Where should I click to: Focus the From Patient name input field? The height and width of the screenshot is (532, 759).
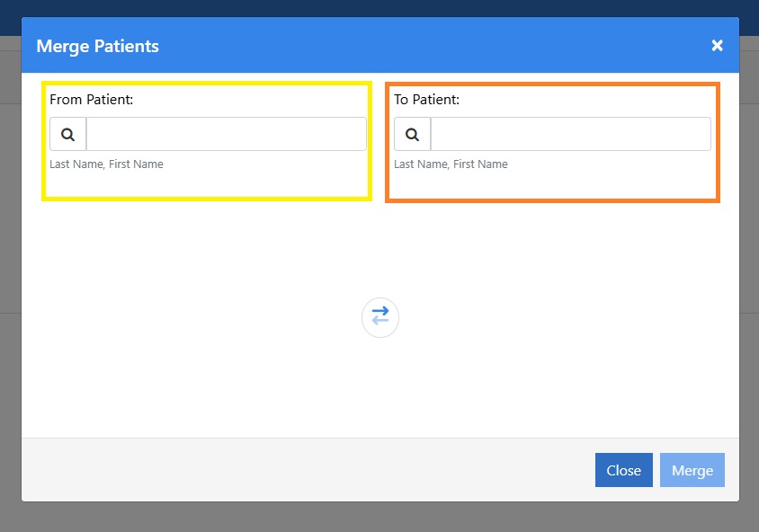(227, 134)
